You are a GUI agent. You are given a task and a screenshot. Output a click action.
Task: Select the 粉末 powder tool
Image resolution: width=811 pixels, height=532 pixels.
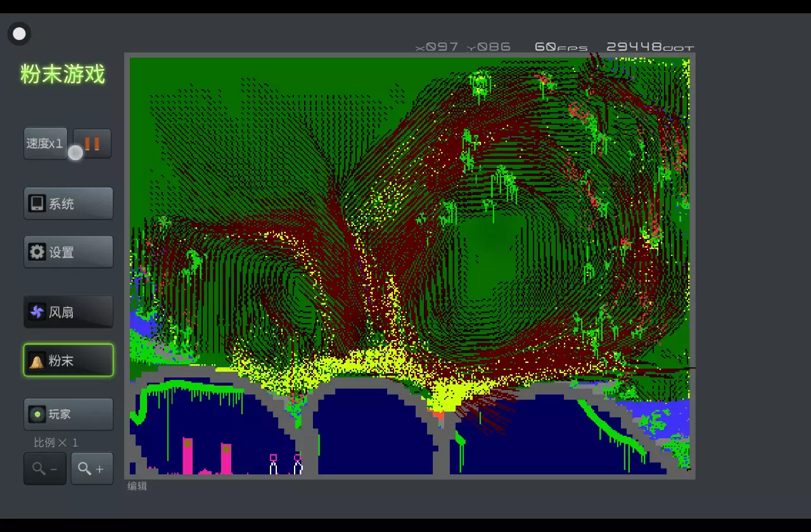point(68,360)
